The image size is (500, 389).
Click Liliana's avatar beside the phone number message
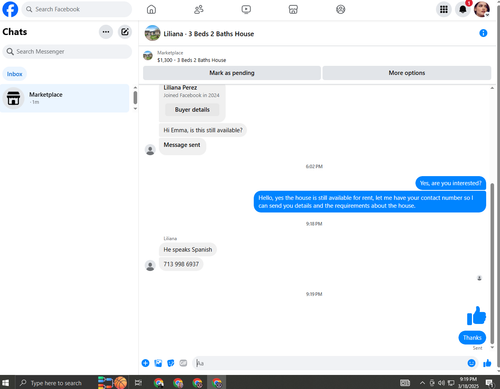150,265
